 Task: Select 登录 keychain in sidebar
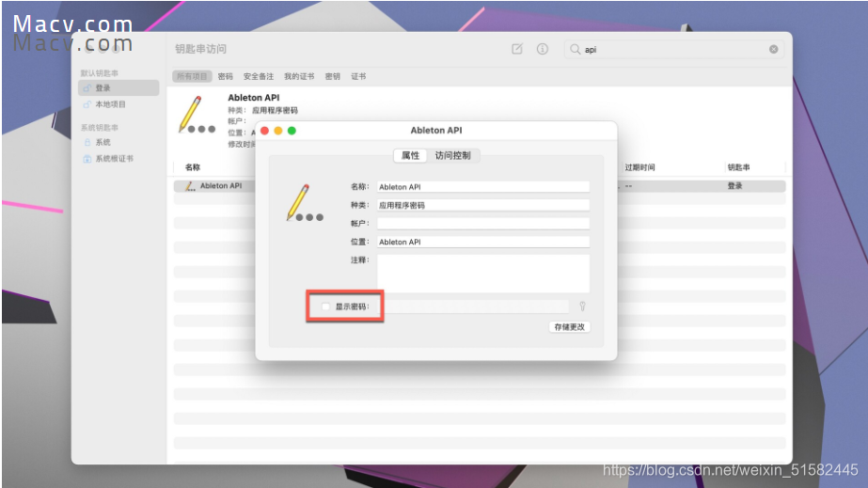click(118, 88)
